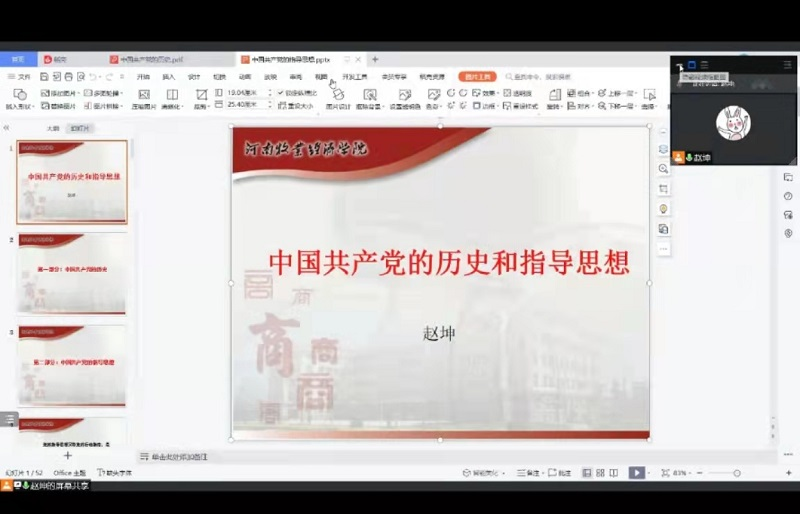The image size is (800, 514).
Task: Select the second slide thumbnail
Action: (x=72, y=272)
